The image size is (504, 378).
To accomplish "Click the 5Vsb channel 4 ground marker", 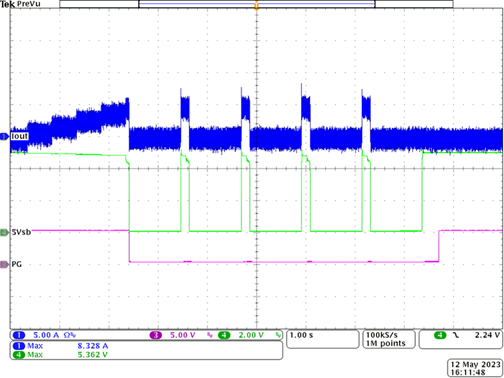I will pos(4,232).
